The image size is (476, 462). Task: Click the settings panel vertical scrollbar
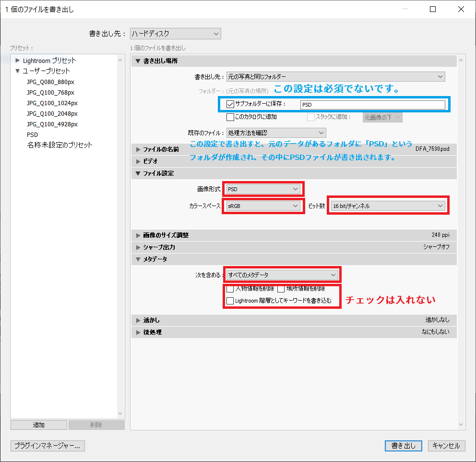click(461, 240)
